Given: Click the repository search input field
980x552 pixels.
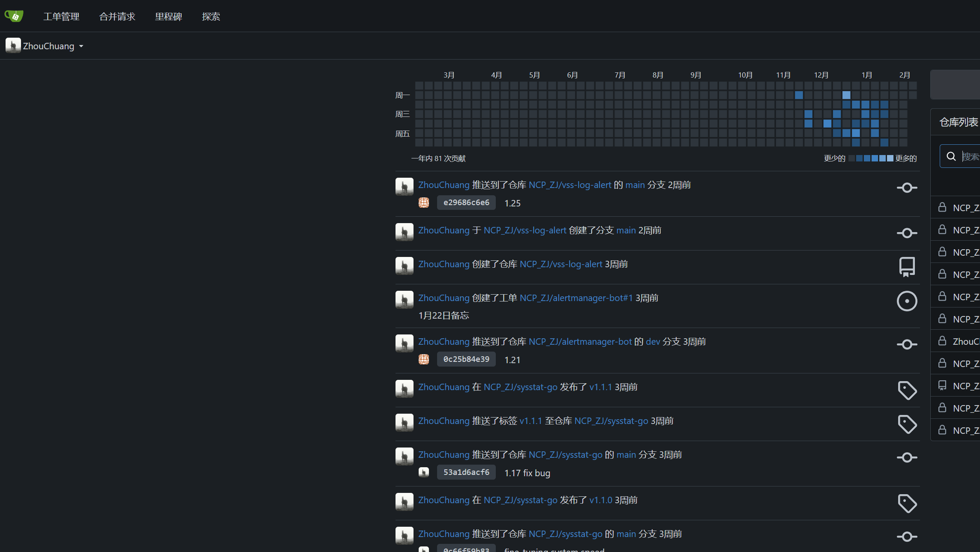Looking at the screenshot, I should pyautogui.click(x=970, y=156).
